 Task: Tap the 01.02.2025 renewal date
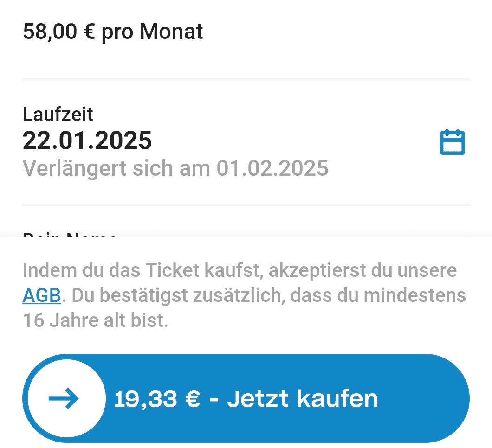point(272,168)
